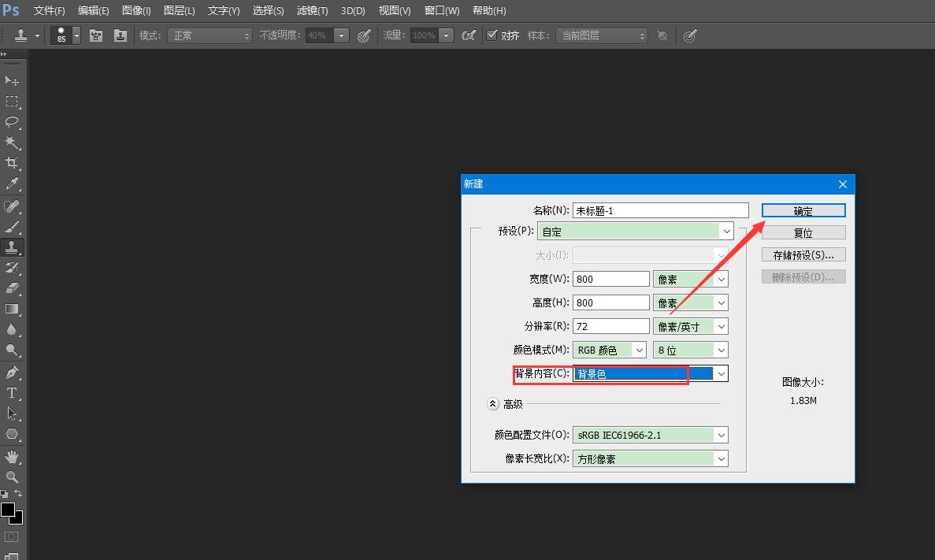Open the brush preset picker arrow

pyautogui.click(x=76, y=35)
